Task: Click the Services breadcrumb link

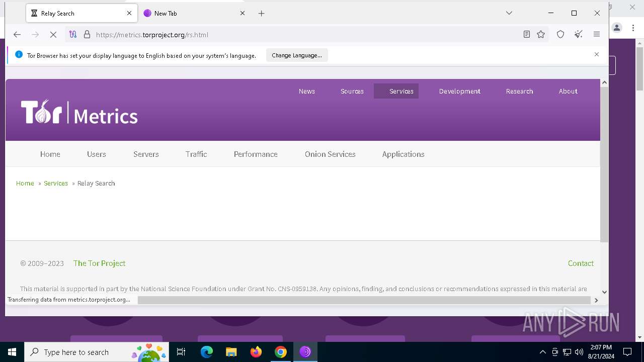Action: [x=56, y=184]
